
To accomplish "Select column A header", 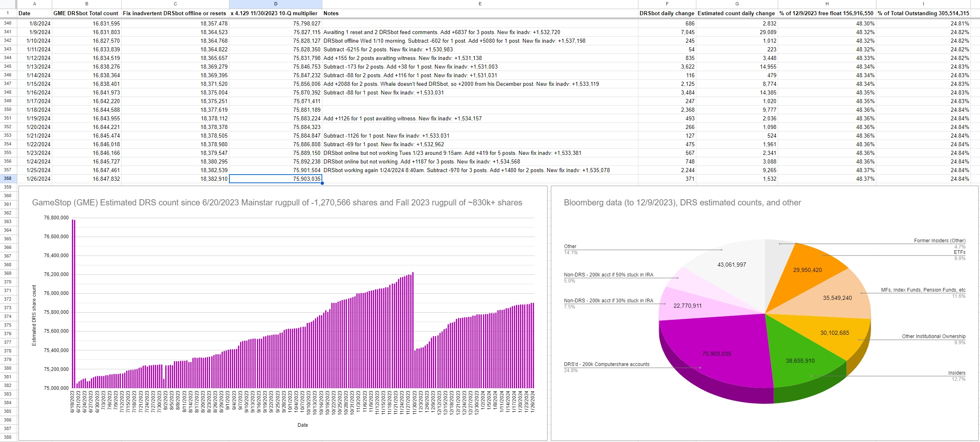I will pos(35,4).
